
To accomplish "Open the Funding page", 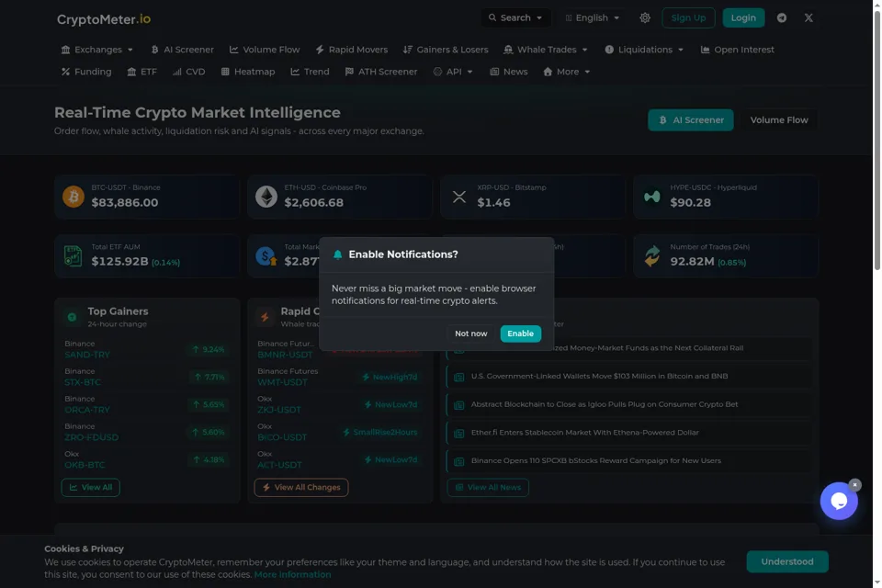I will click(86, 72).
